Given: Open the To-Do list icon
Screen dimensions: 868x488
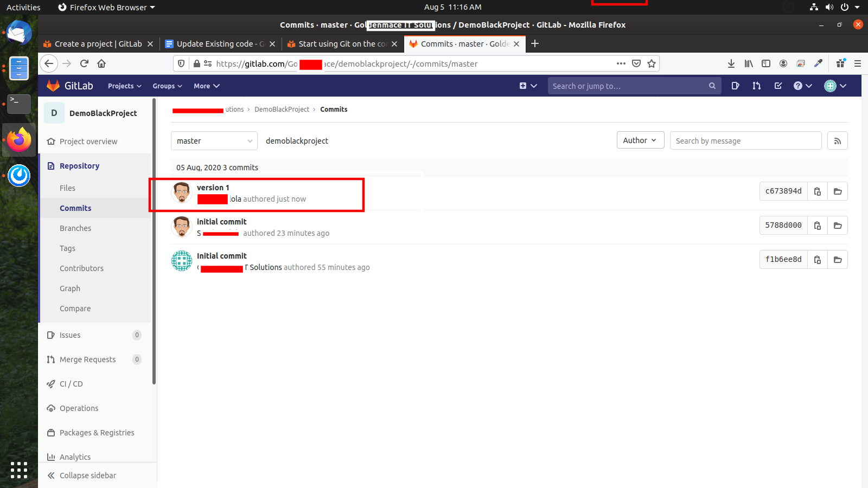Looking at the screenshot, I should 778,86.
